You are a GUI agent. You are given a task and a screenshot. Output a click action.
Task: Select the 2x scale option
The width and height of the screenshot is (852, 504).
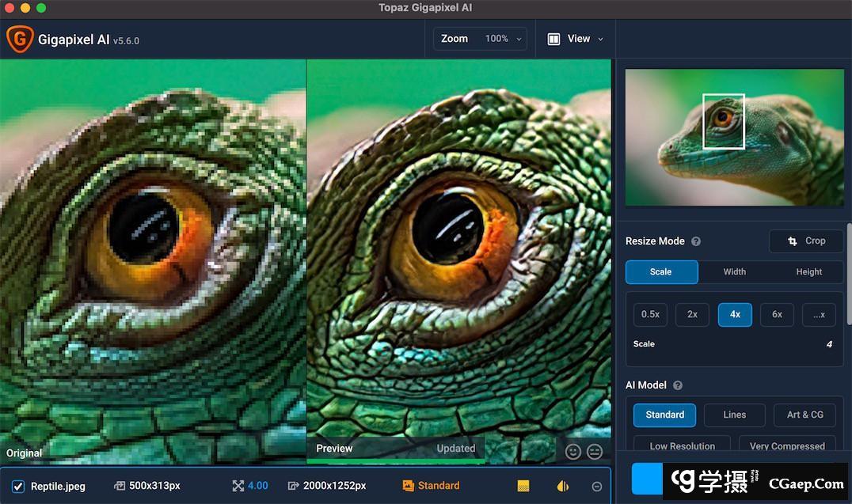click(x=692, y=314)
